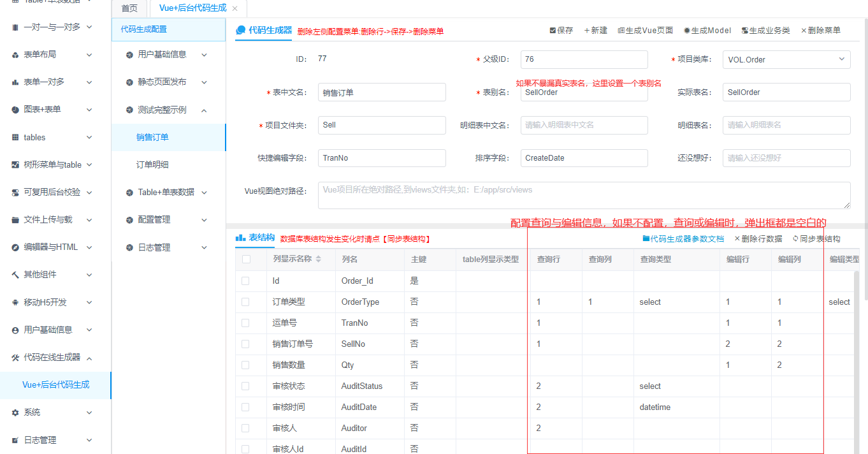This screenshot has height=454, width=868.
Task: Click 生成Model button
Action: (707, 31)
